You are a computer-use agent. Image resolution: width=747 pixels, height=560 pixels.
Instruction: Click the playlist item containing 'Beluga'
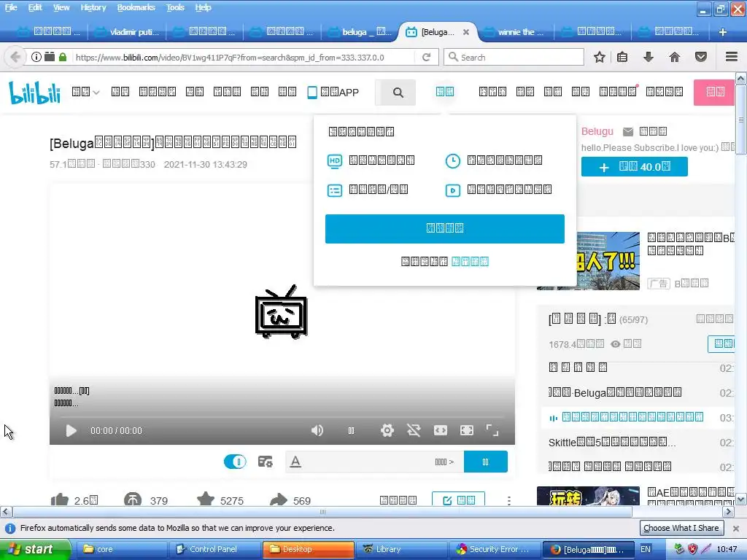click(x=638, y=392)
